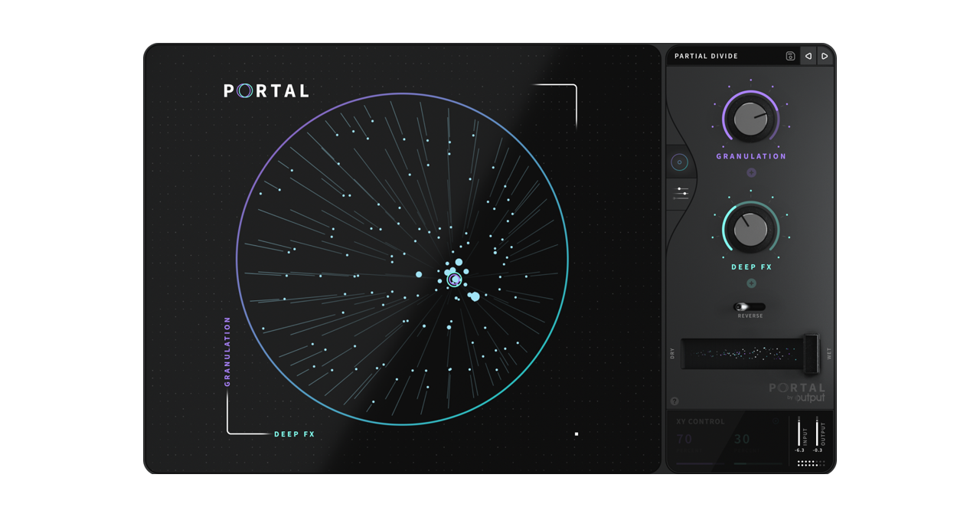Click the DEEP FX axis label
The image size is (980, 517).
click(295, 434)
